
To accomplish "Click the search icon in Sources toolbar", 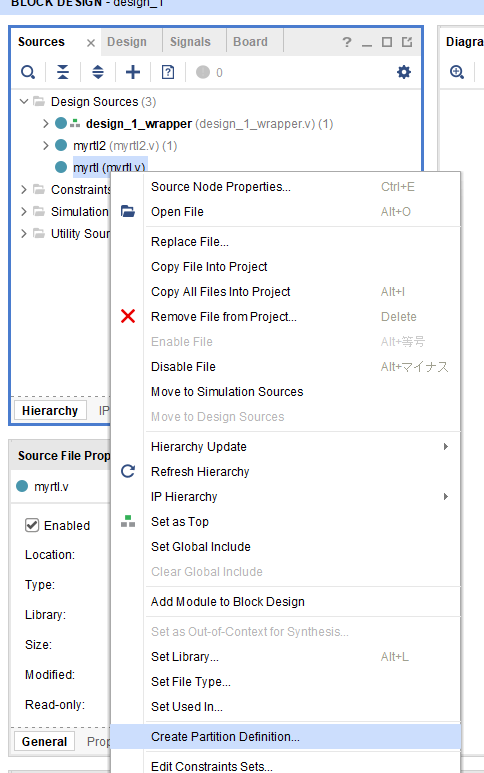I will tap(28, 72).
